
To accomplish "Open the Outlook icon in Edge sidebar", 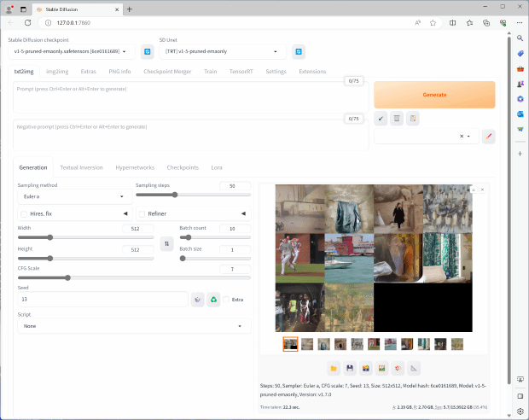I will point(520,114).
